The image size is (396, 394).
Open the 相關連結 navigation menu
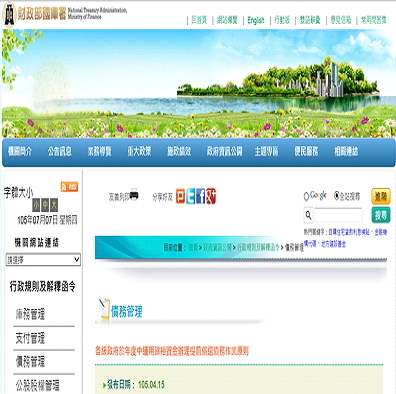click(x=346, y=152)
